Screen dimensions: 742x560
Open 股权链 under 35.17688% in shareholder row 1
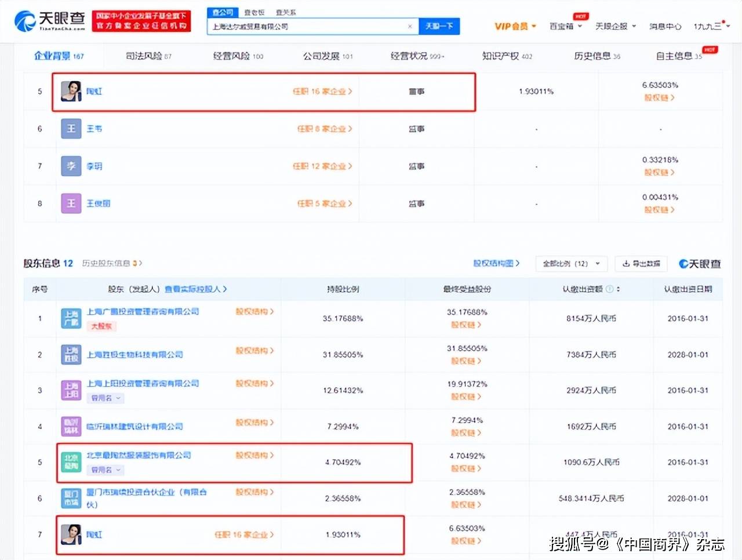[466, 325]
